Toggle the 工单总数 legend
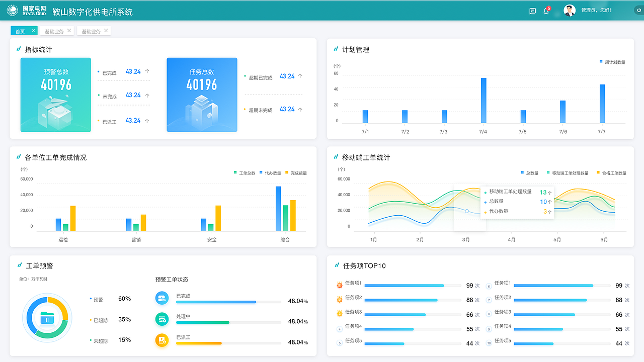The height and width of the screenshot is (362, 644). pos(245,173)
